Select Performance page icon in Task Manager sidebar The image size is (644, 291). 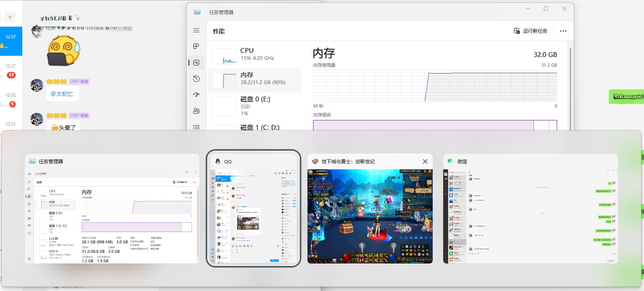[x=196, y=63]
